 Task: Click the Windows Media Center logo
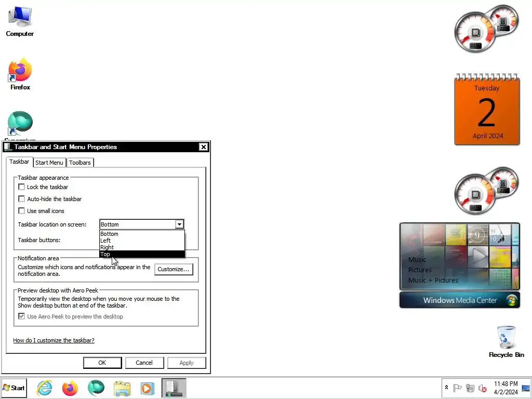tap(511, 300)
